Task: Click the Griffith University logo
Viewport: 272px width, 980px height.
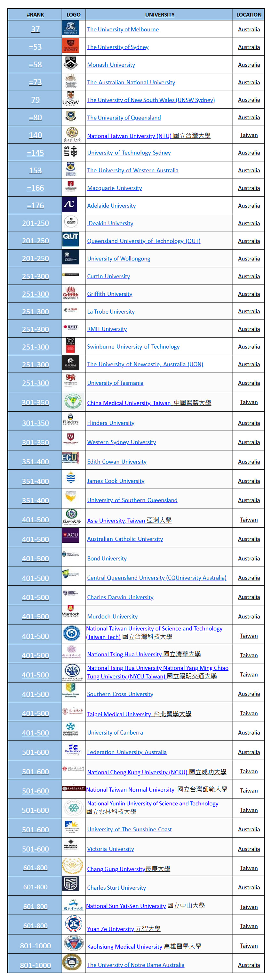Action: pos(71,293)
